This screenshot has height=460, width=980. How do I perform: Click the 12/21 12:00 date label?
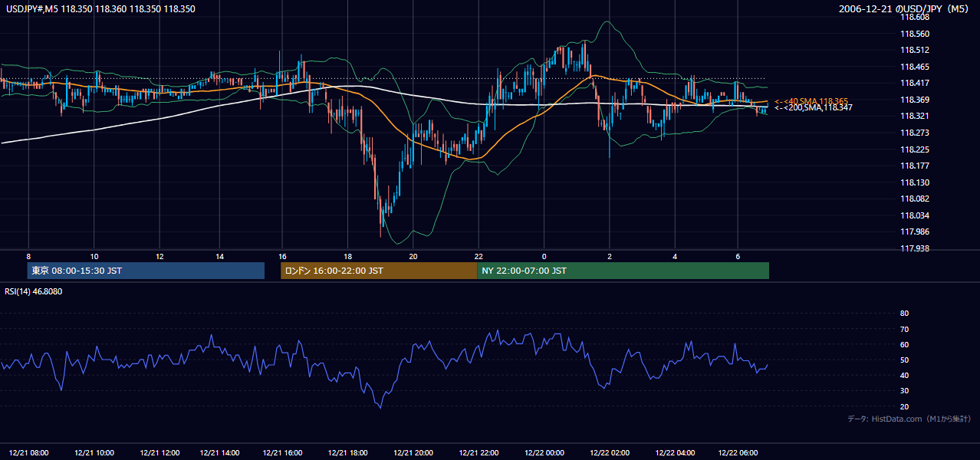pyautogui.click(x=159, y=453)
